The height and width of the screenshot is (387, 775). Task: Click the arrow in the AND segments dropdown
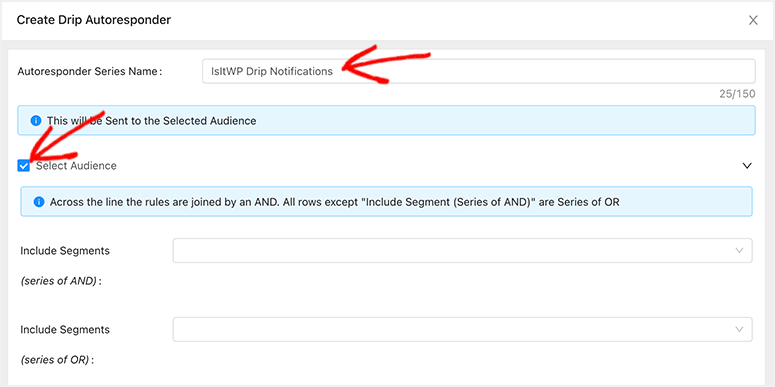coord(739,251)
